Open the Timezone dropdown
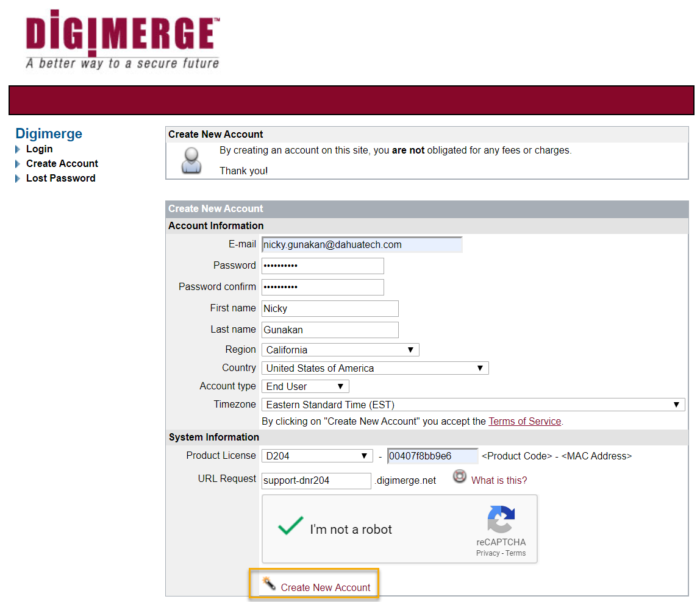This screenshot has width=700, height=602. [x=473, y=405]
